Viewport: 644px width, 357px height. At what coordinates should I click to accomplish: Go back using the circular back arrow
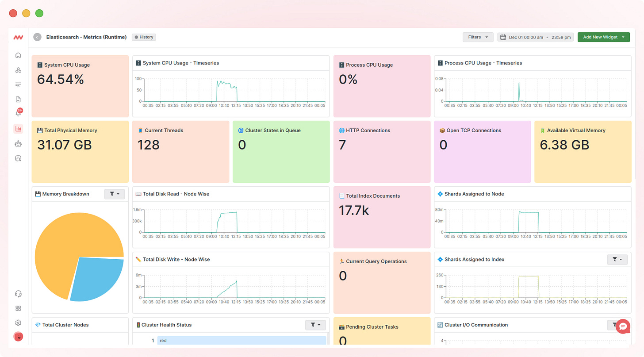(x=37, y=37)
